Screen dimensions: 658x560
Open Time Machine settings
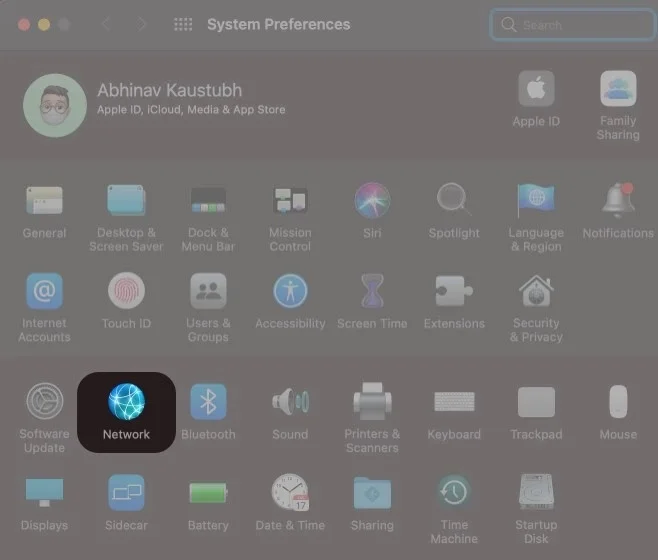coord(454,492)
